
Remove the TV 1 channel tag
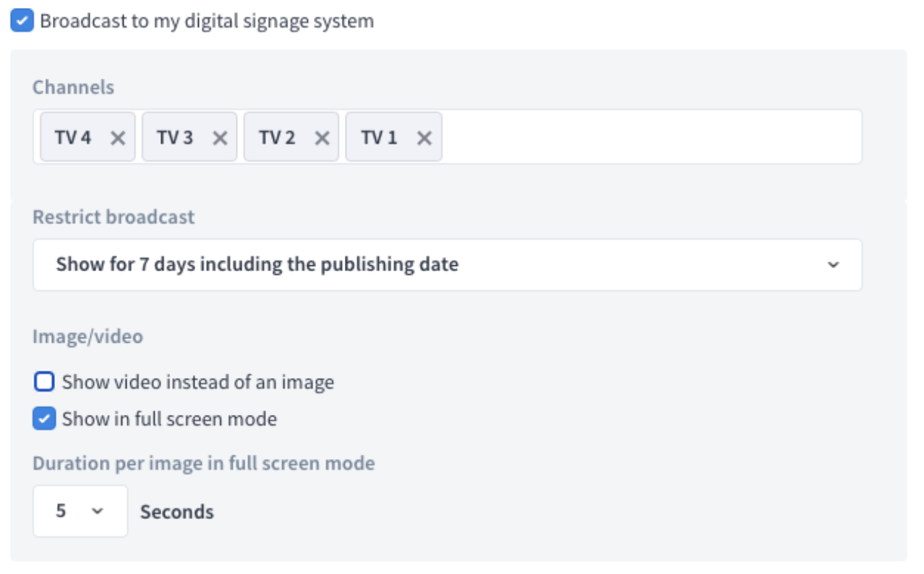pos(424,137)
